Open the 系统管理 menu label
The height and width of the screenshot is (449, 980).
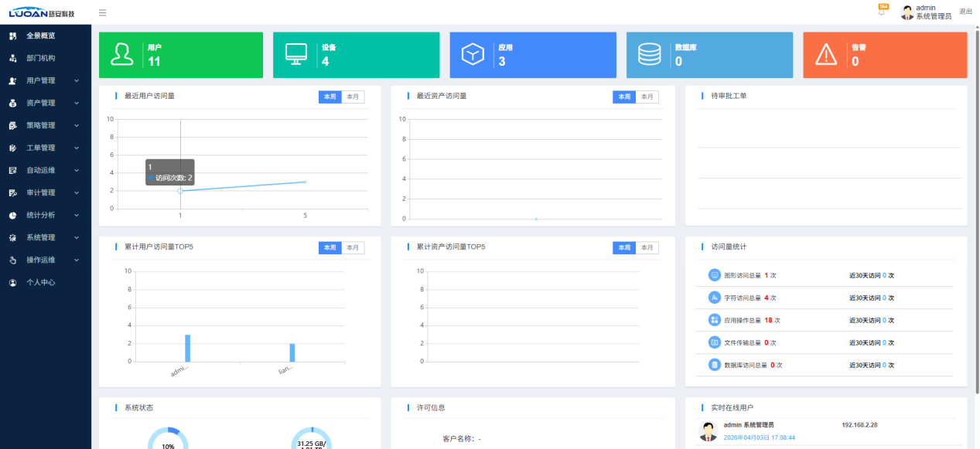[x=41, y=238]
